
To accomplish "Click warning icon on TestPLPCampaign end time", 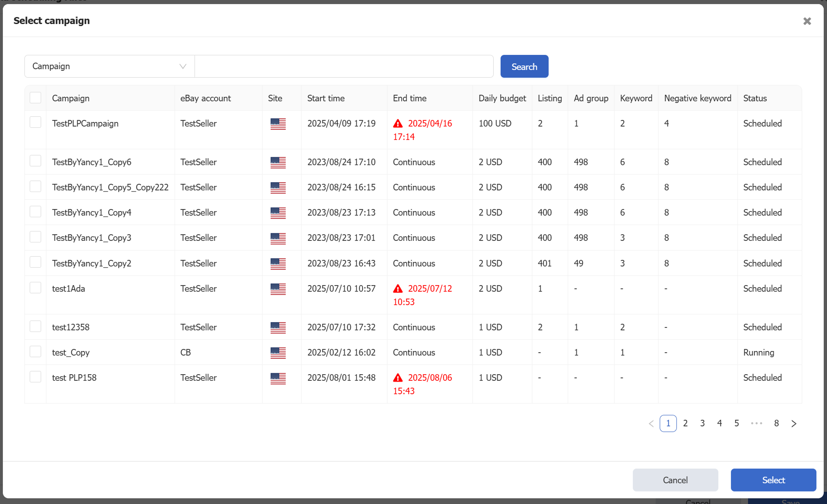I will [398, 124].
